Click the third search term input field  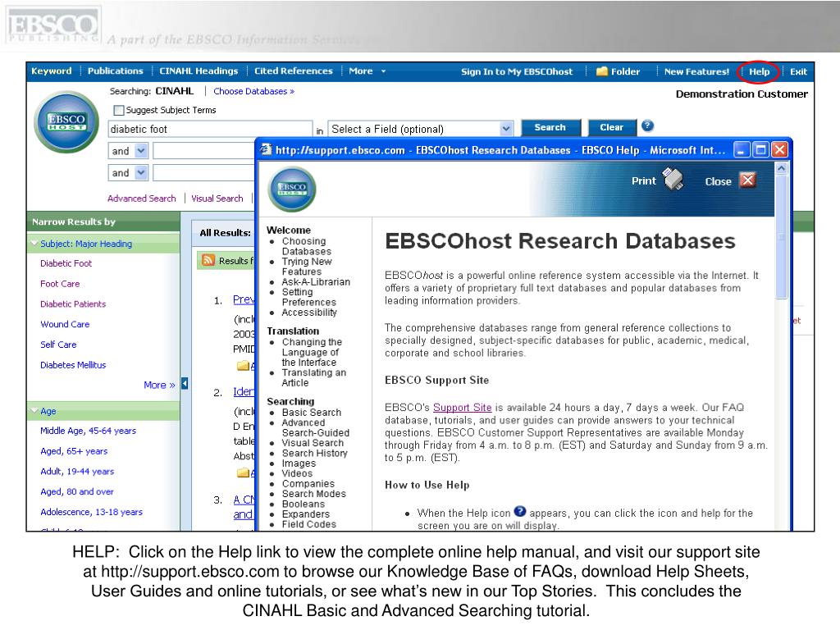pyautogui.click(x=204, y=172)
